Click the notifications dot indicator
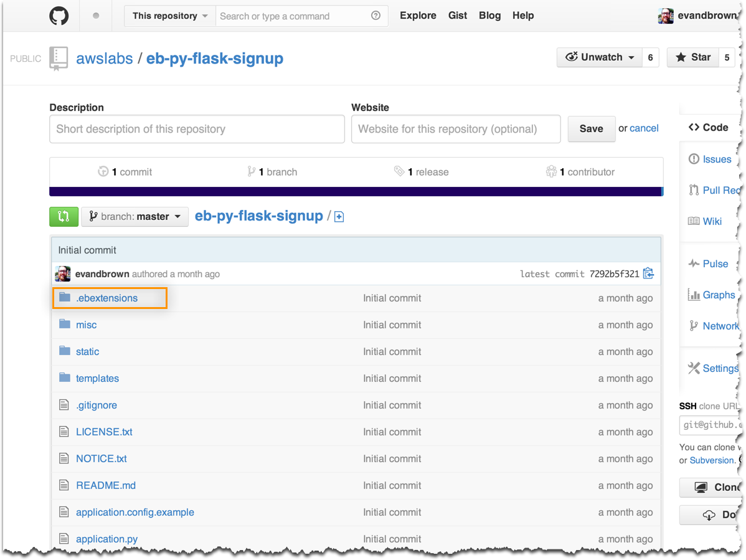 96,16
